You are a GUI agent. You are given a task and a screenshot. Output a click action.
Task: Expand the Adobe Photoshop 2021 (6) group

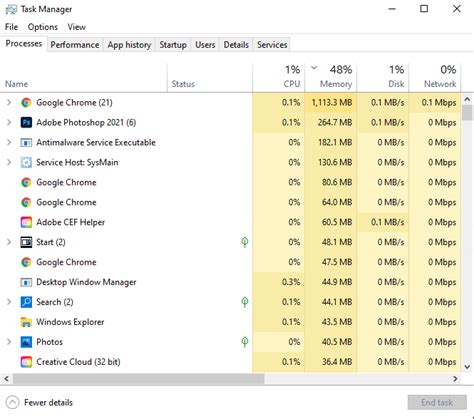pyautogui.click(x=9, y=122)
